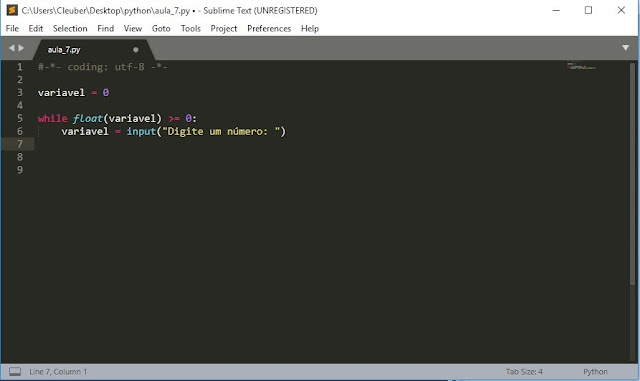
Task: Close the Sublime Text window
Action: [x=621, y=10]
